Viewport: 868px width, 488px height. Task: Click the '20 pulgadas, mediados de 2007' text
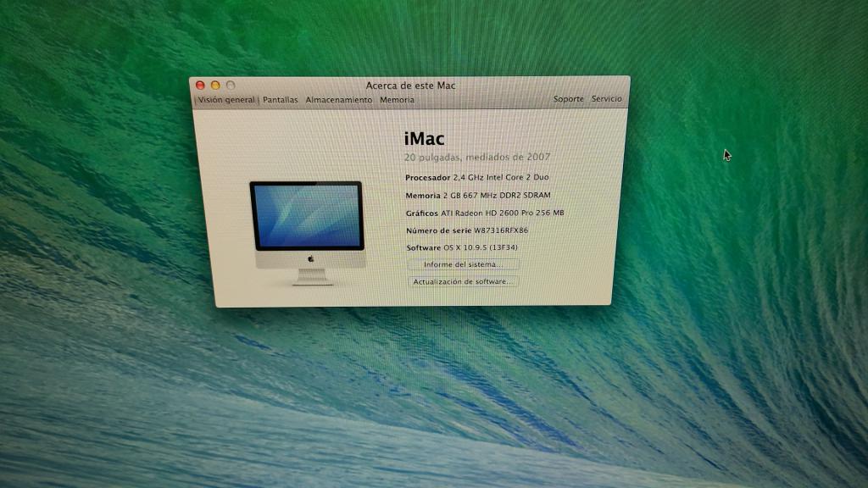(x=477, y=157)
